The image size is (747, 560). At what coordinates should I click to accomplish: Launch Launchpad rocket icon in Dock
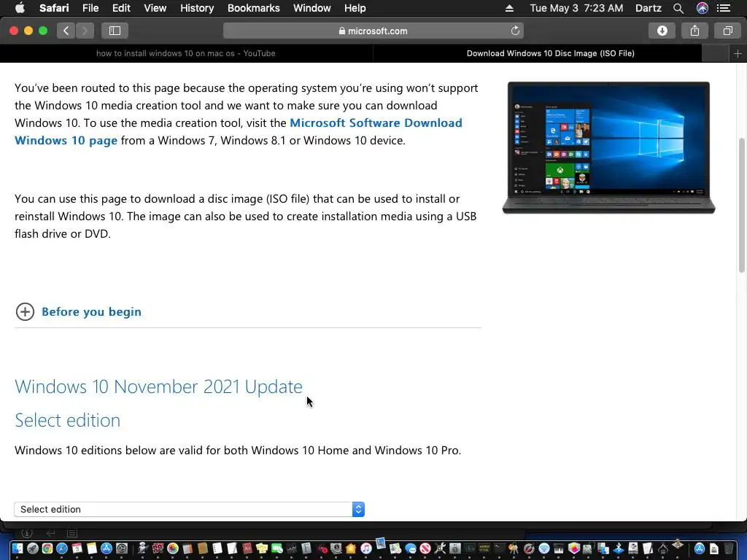point(32,548)
